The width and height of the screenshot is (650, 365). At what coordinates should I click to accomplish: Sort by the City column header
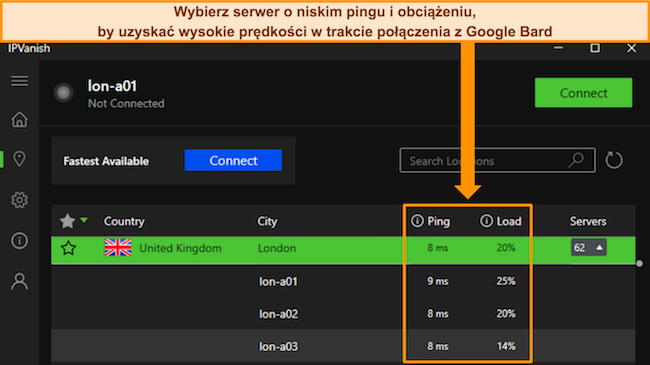(267, 221)
